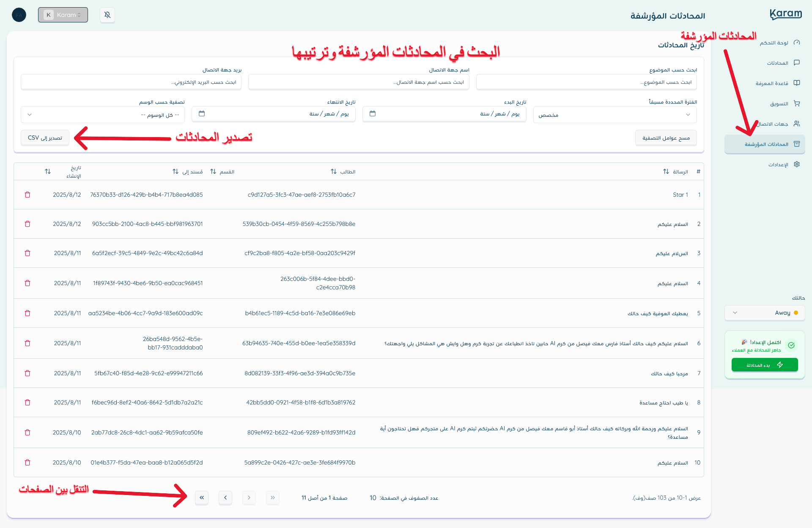Open the Away status dropdown
Screen dimensions: 812x528
[x=765, y=313]
